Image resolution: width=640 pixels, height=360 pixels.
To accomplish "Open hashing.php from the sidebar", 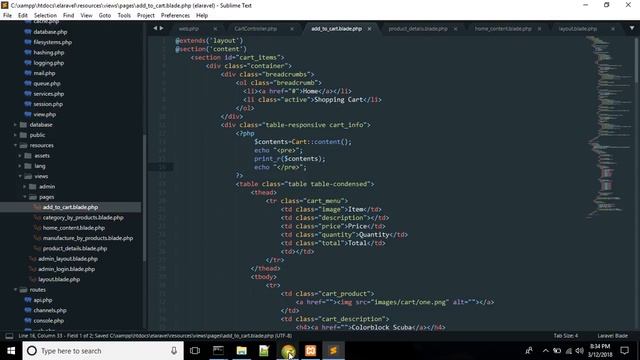I will pyautogui.click(x=49, y=53).
